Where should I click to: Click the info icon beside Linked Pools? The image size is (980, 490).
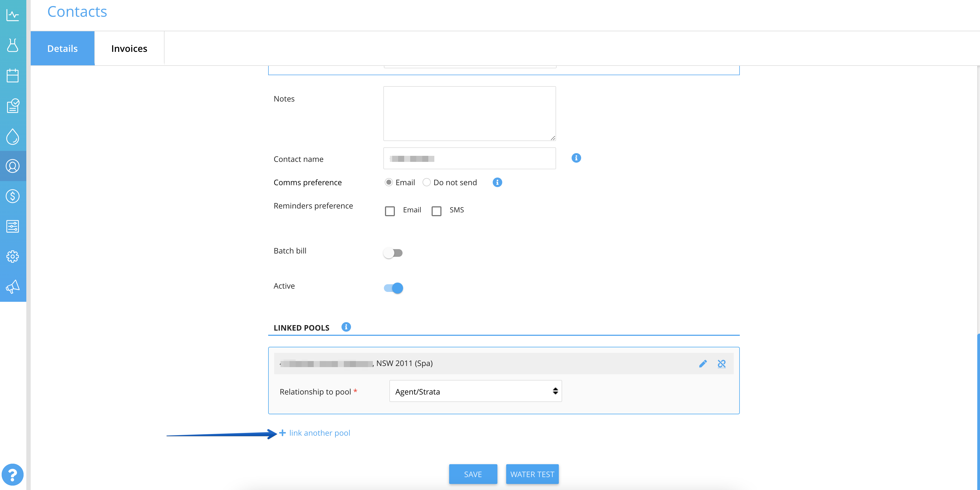click(x=346, y=327)
